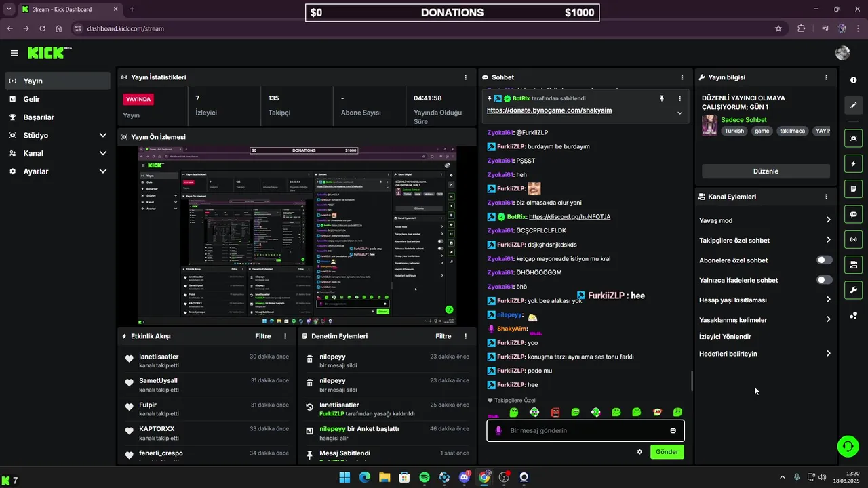Open the browser tab search dropdown
This screenshot has height=488, width=868.
(8, 9)
